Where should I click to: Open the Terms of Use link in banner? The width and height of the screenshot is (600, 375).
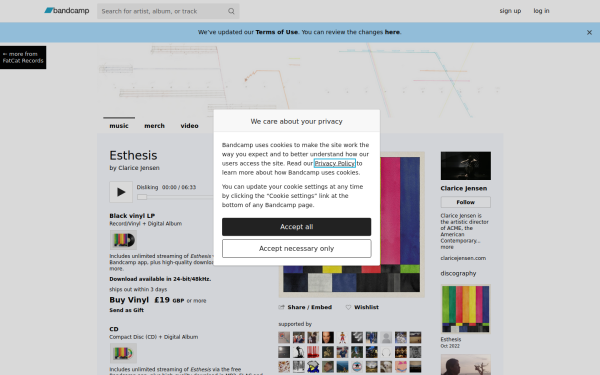(x=277, y=32)
